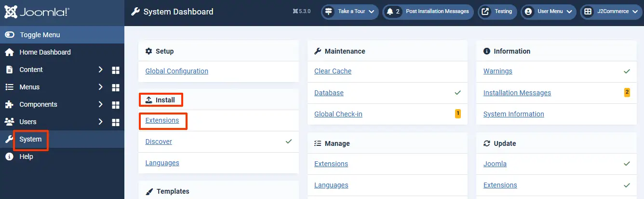Click the Warnings green checkmark
This screenshot has width=644, height=199.
tap(627, 71)
